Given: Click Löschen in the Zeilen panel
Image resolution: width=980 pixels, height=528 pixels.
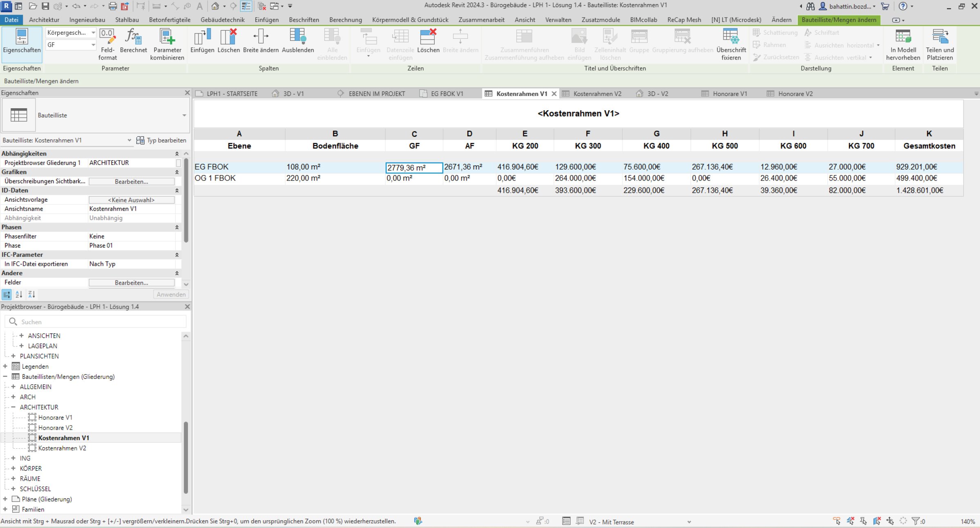Looking at the screenshot, I should (x=428, y=41).
